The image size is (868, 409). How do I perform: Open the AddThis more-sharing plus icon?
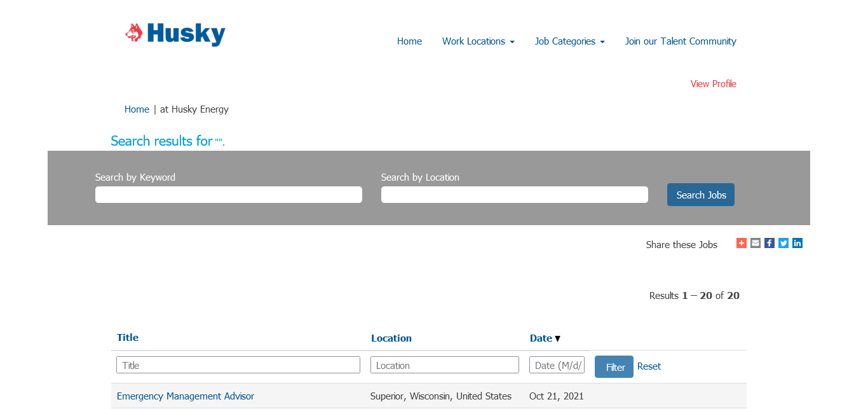click(742, 243)
